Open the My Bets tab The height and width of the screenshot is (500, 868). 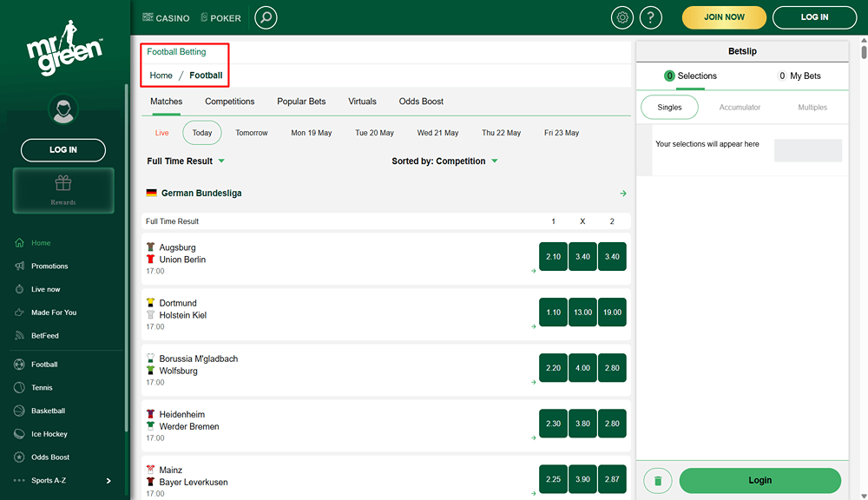(x=799, y=76)
